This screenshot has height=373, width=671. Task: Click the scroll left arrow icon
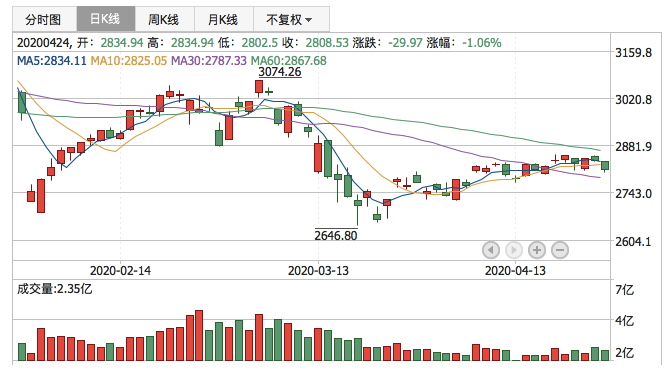click(491, 250)
